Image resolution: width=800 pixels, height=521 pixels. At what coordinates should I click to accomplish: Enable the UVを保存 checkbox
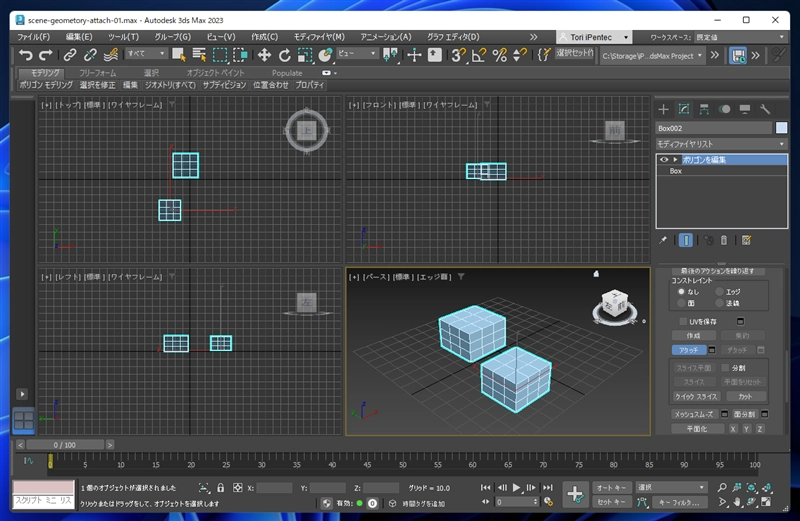[683, 321]
